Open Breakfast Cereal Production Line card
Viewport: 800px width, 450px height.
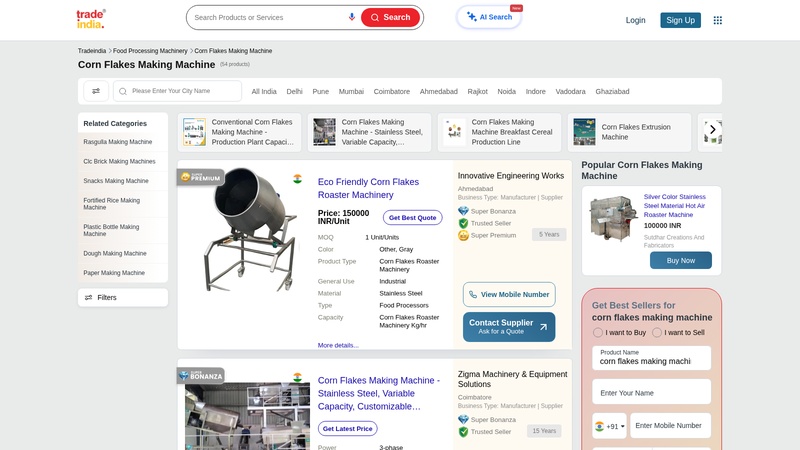pos(499,132)
